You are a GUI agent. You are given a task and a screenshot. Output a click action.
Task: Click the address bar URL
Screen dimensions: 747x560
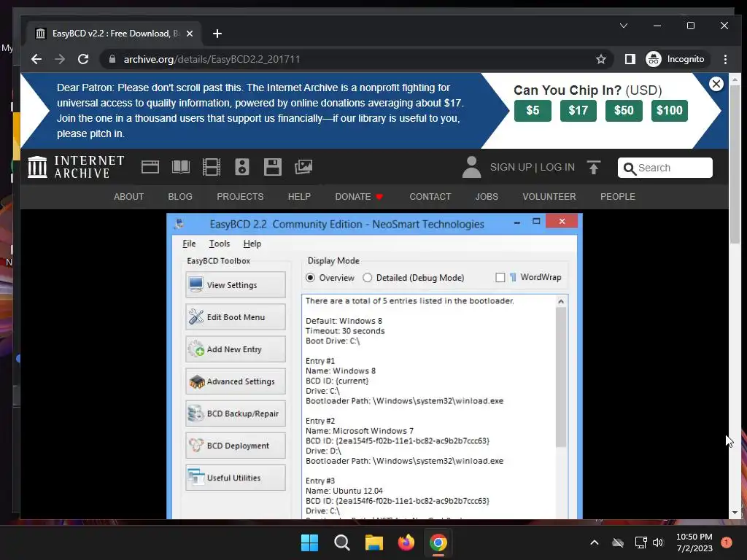click(x=212, y=59)
